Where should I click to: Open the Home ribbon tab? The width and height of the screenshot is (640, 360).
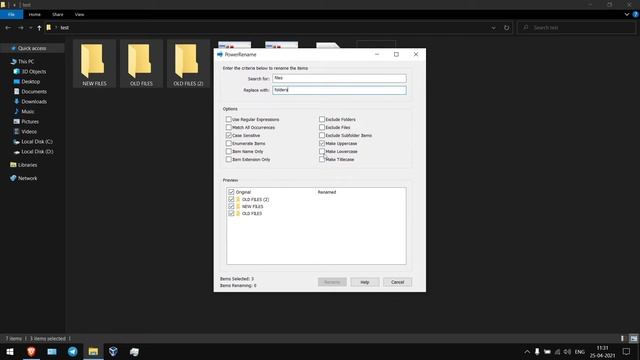pyautogui.click(x=35, y=14)
